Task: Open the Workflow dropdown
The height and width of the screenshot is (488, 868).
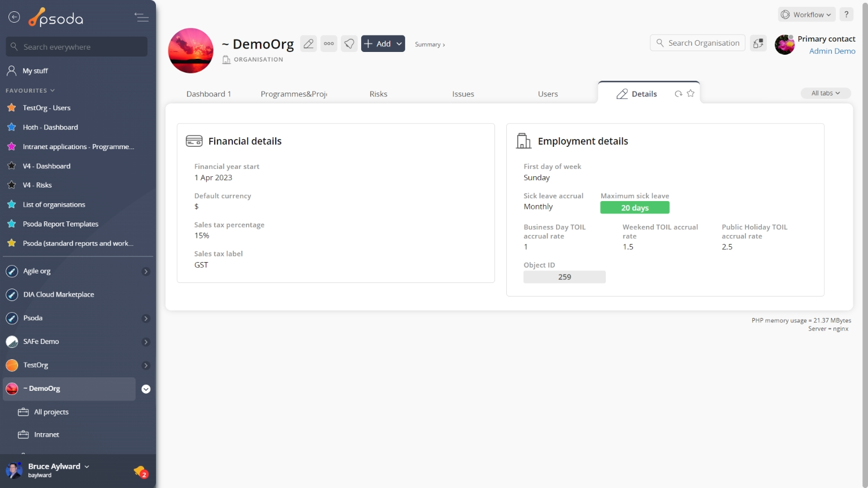Action: coord(807,15)
